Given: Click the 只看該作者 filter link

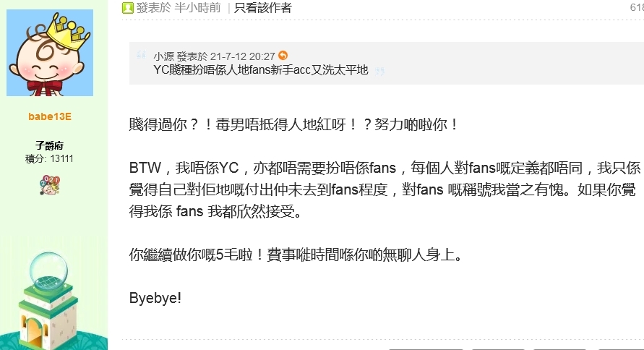Looking at the screenshot, I should pos(263,8).
